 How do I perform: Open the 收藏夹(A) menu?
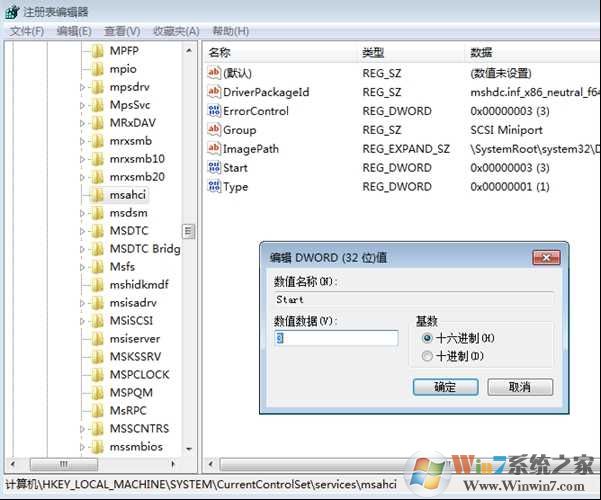176,31
